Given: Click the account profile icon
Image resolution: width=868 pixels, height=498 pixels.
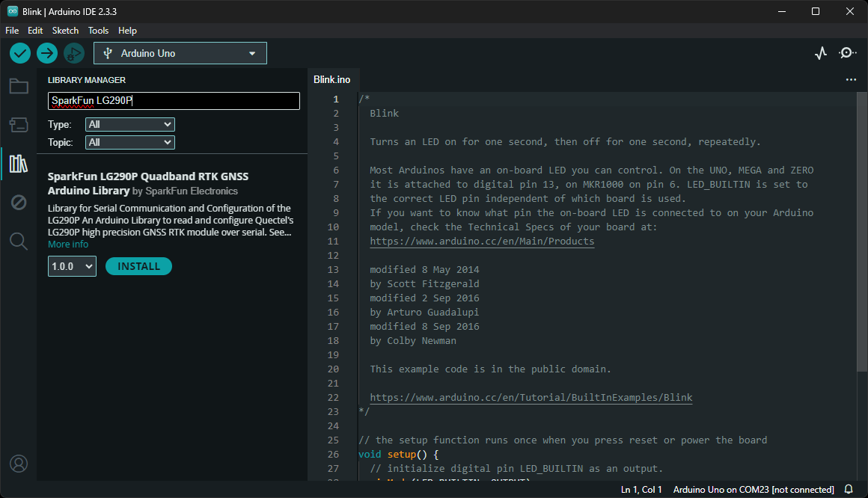Looking at the screenshot, I should click(19, 464).
